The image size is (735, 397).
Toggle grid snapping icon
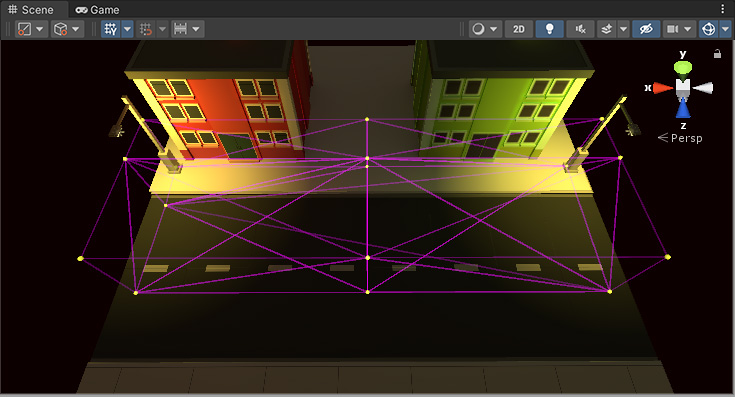[146, 29]
